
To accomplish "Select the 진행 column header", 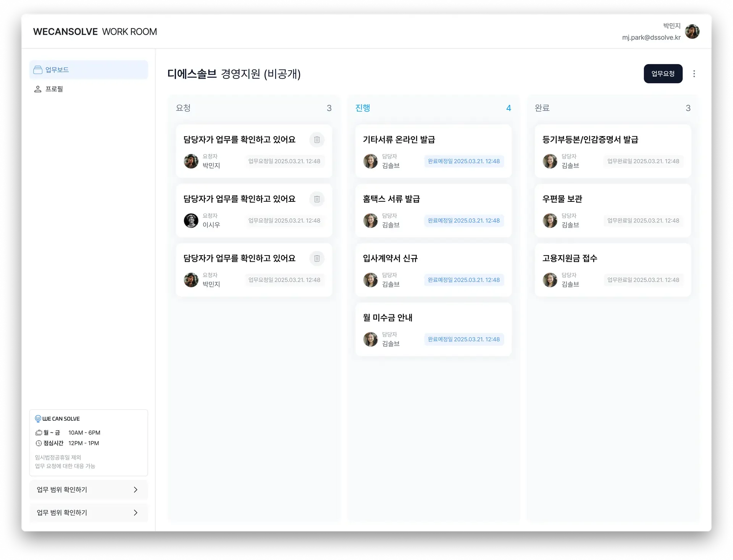I will [362, 108].
